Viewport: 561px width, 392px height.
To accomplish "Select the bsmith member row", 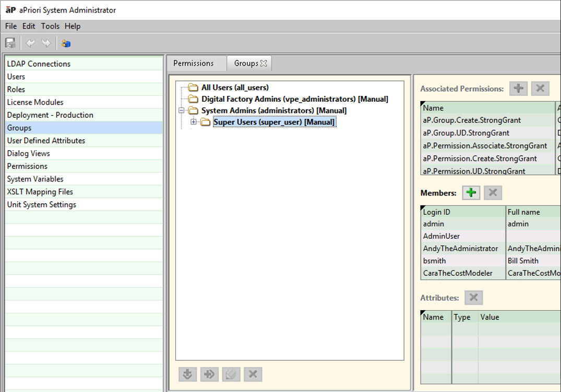I will point(491,261).
